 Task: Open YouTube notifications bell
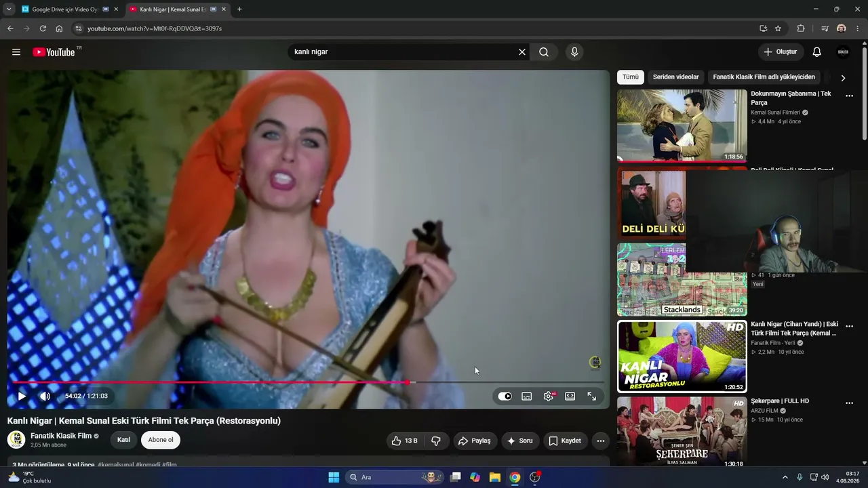[817, 52]
